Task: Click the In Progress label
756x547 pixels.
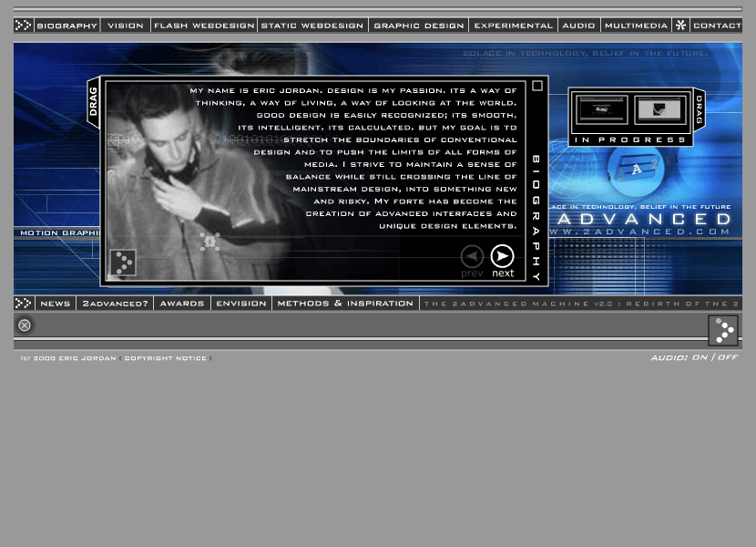Action: tap(630, 140)
